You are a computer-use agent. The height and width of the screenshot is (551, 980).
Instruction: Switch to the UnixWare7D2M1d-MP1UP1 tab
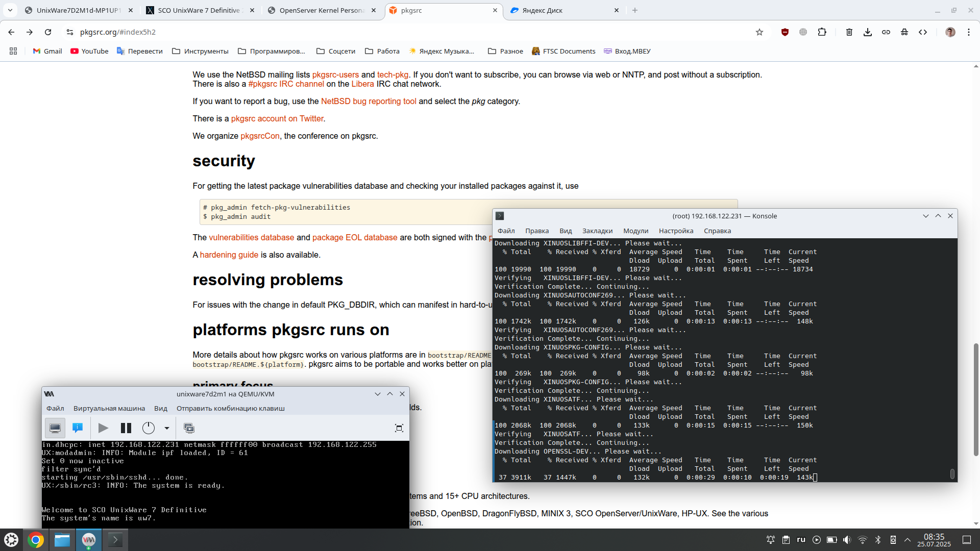click(x=79, y=10)
